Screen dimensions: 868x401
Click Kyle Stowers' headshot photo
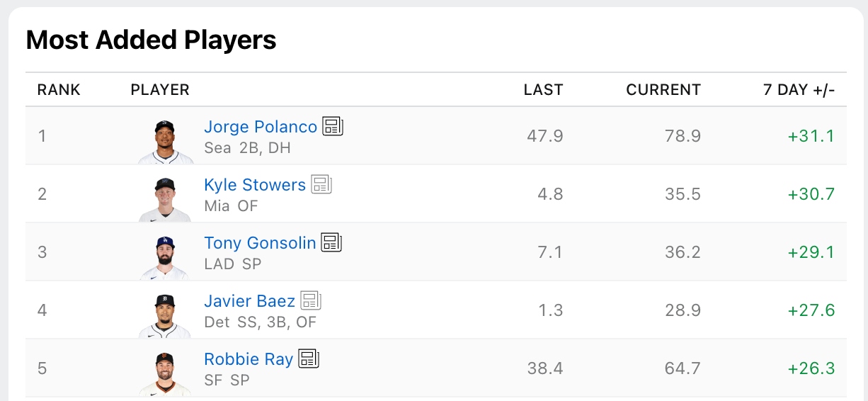point(165,199)
